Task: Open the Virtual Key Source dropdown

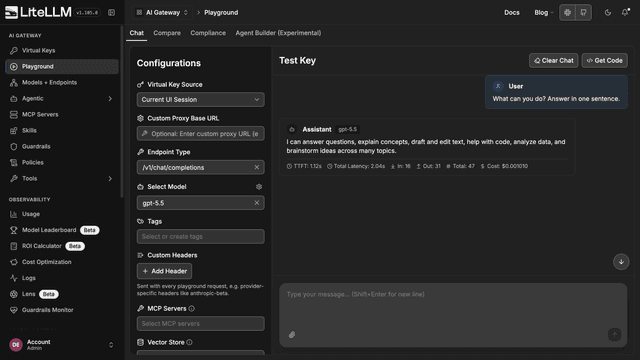Action: point(200,100)
